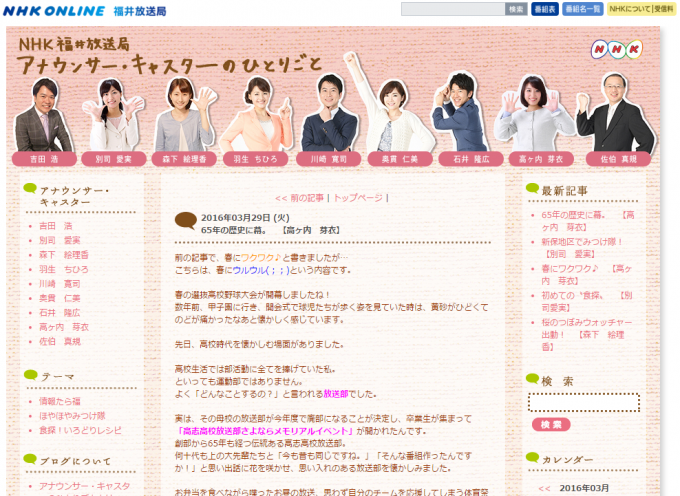This screenshot has width=680, height=496.
Task: Select the 石井 隆広 name tab in banner
Action: 471,159
